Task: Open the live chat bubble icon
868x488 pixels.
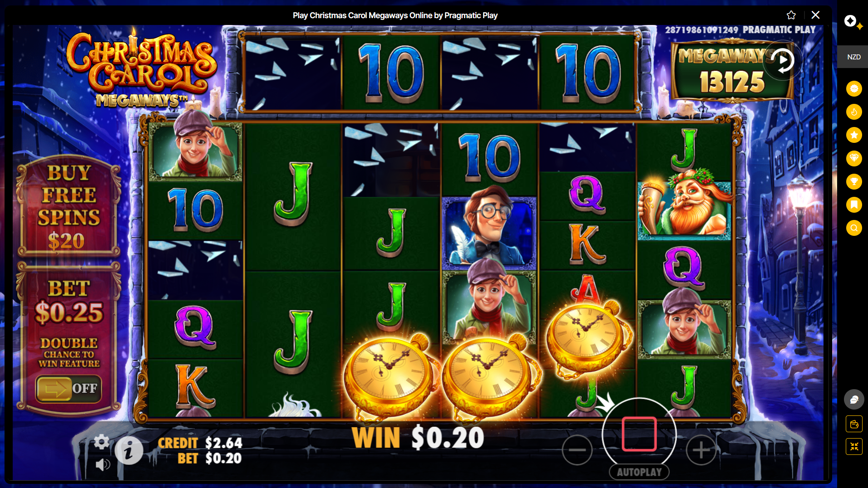Action: coord(854,400)
